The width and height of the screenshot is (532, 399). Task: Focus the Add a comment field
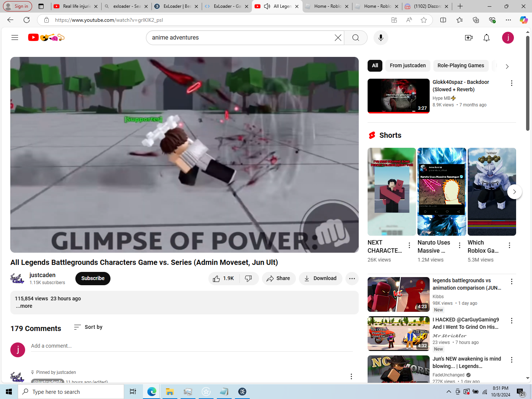click(x=192, y=346)
